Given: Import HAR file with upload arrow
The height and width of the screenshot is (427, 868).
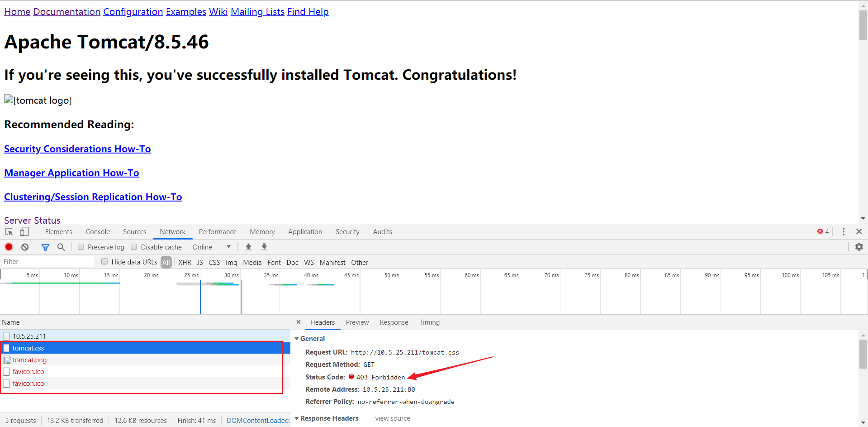Looking at the screenshot, I should (x=248, y=247).
